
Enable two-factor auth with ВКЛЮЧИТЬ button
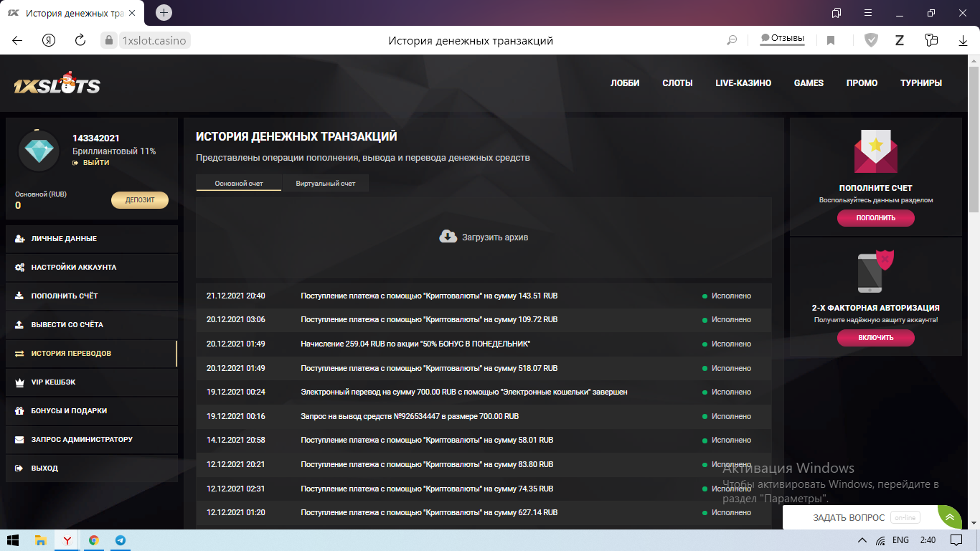[875, 337]
